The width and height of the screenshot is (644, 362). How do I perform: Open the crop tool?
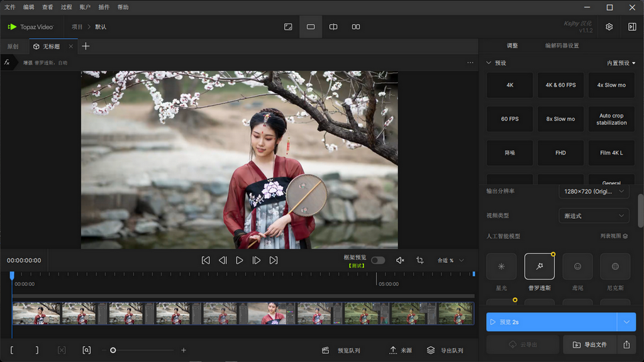[419, 260]
